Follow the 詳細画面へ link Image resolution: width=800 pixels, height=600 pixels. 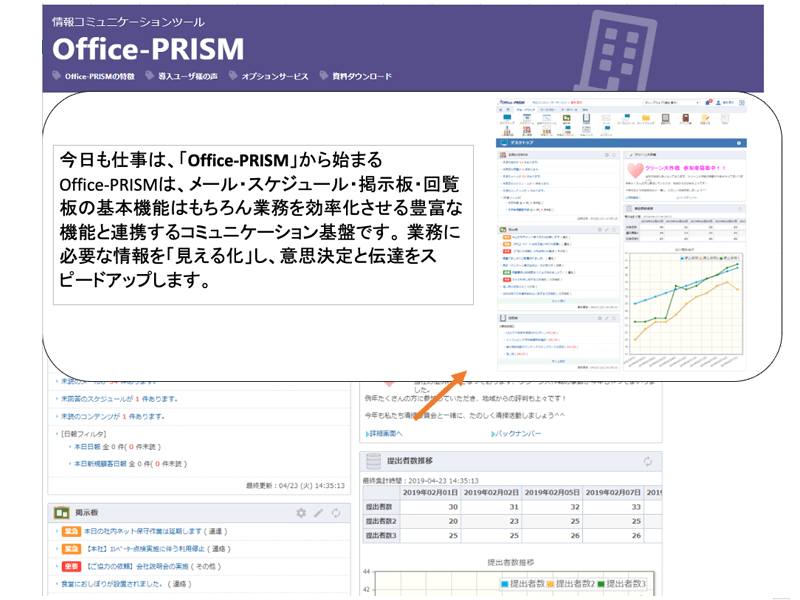click(x=384, y=434)
